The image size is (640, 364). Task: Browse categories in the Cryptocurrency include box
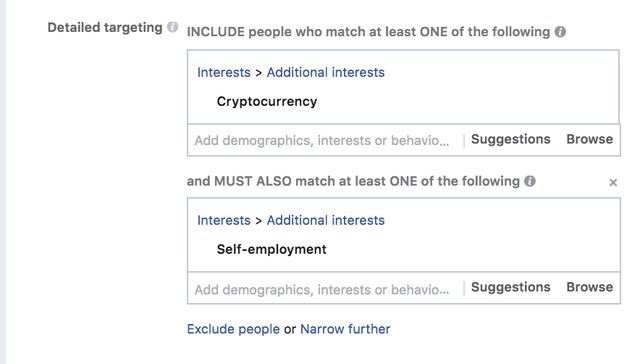[589, 139]
